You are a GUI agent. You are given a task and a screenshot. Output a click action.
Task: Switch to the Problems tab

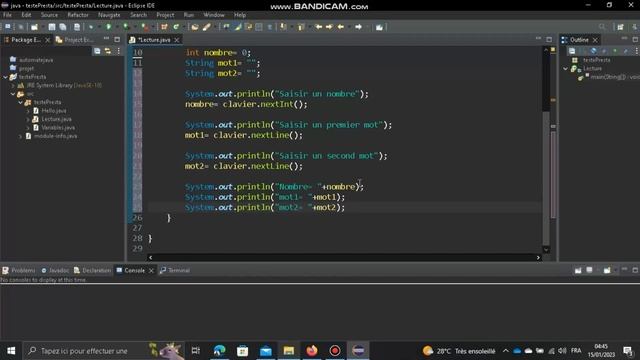coord(19,270)
